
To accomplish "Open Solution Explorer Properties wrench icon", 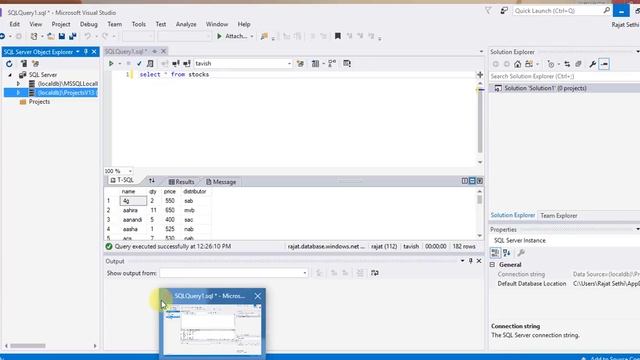I will tap(592, 64).
